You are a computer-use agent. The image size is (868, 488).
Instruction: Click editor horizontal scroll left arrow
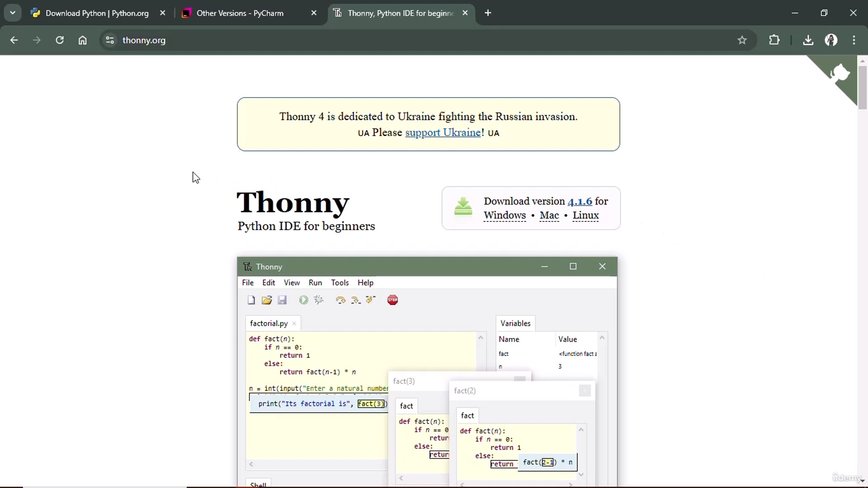pyautogui.click(x=251, y=464)
